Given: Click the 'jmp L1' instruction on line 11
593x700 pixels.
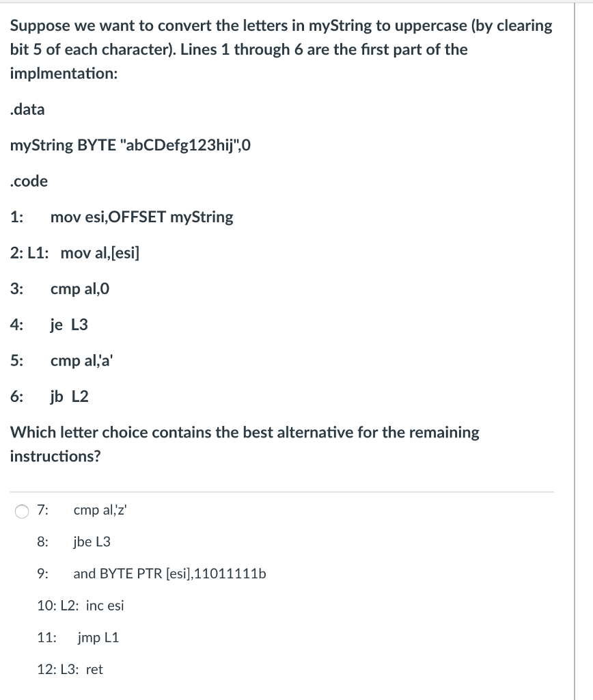Looking at the screenshot, I should [x=100, y=637].
